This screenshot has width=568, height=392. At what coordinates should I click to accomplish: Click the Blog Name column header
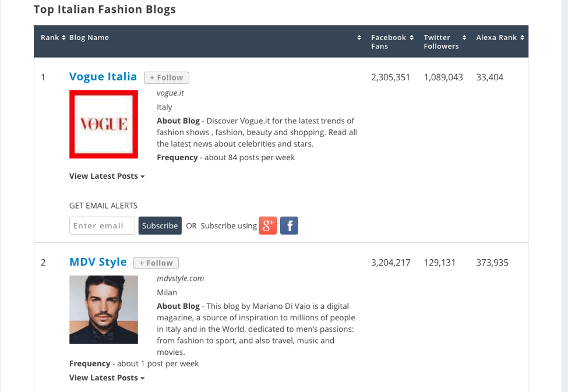coord(89,38)
